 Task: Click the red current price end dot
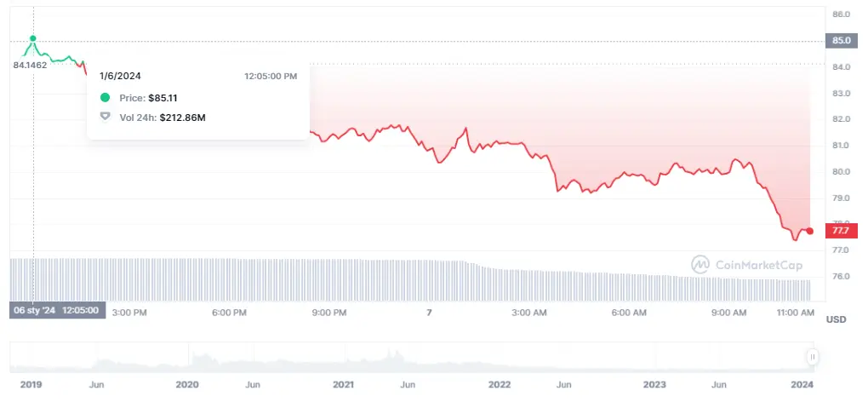809,231
